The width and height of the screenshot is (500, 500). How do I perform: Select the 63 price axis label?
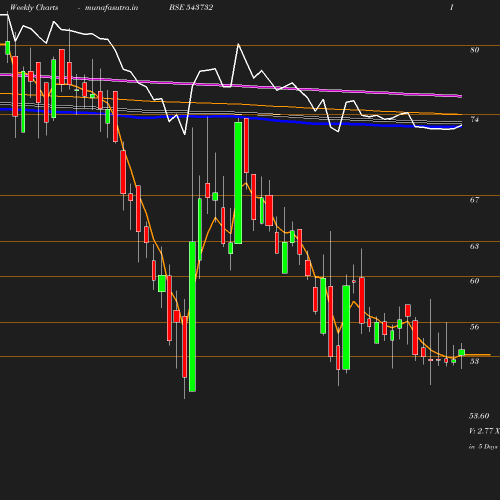tap(474, 246)
